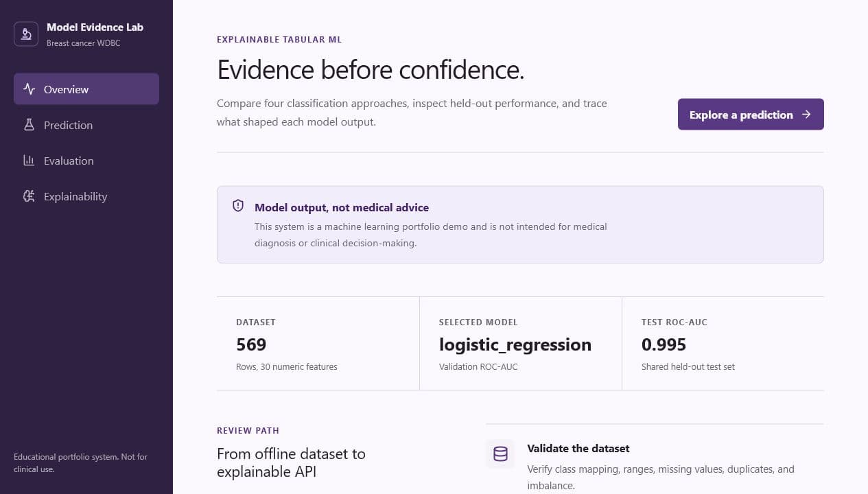
Task: Click the microscope logo icon
Action: pyautogui.click(x=26, y=34)
